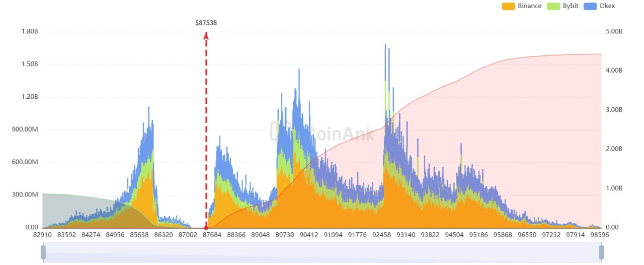The height and width of the screenshot is (265, 644).
Task: Click the 5.00B right axis label
Action: [614, 31]
